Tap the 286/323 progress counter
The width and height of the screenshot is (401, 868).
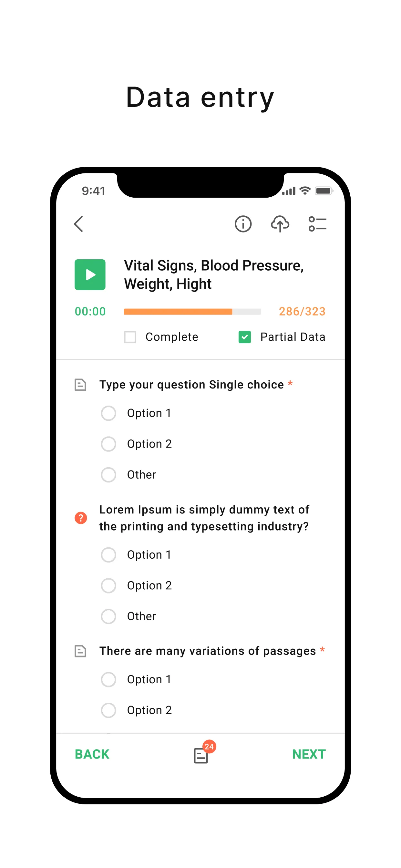coord(302,312)
